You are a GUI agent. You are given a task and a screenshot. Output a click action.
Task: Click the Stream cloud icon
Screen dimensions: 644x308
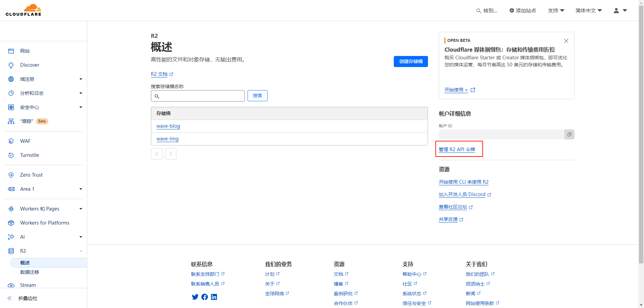click(x=11, y=285)
